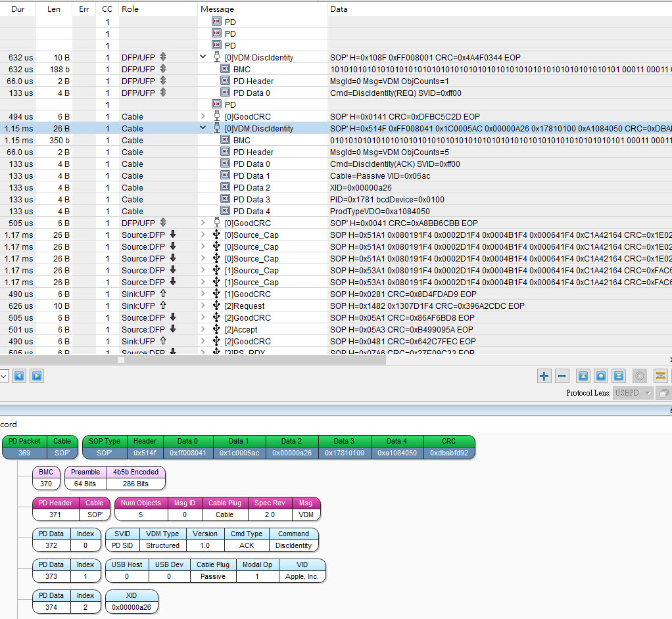The height and width of the screenshot is (619, 672).
Task: Click the minus zoom-out toolbar icon
Action: [562, 377]
